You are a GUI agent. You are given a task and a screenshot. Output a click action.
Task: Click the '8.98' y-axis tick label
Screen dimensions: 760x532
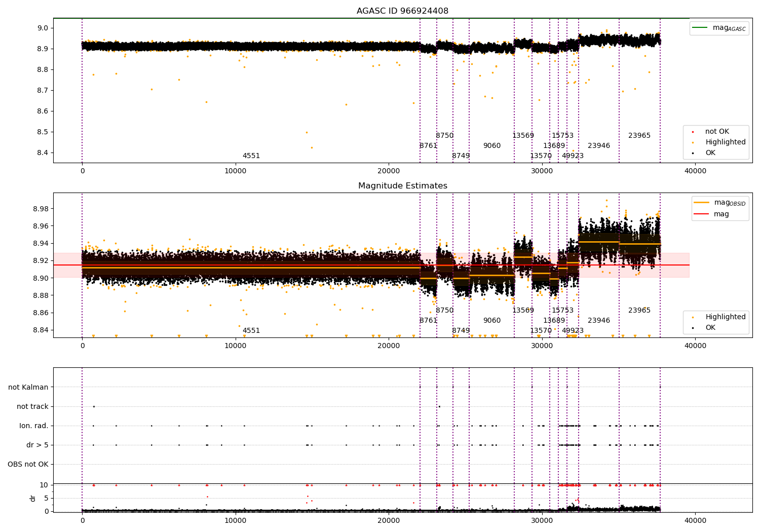point(42,209)
